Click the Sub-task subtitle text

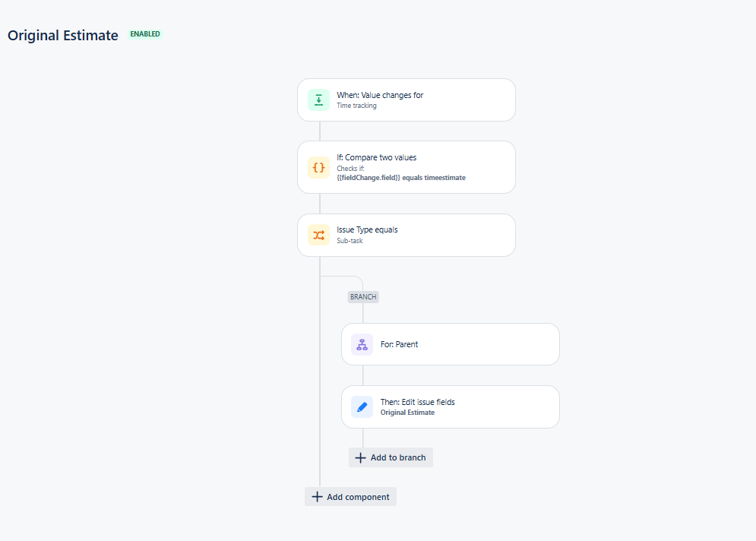click(350, 241)
